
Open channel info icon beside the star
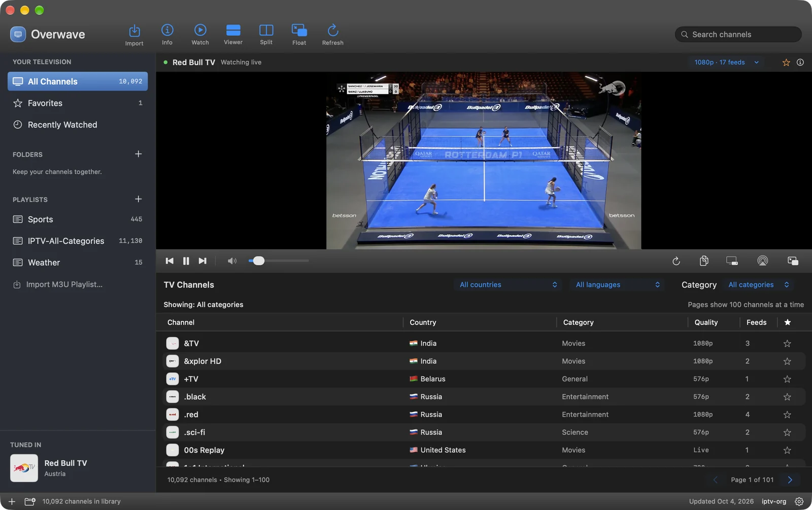pos(800,62)
